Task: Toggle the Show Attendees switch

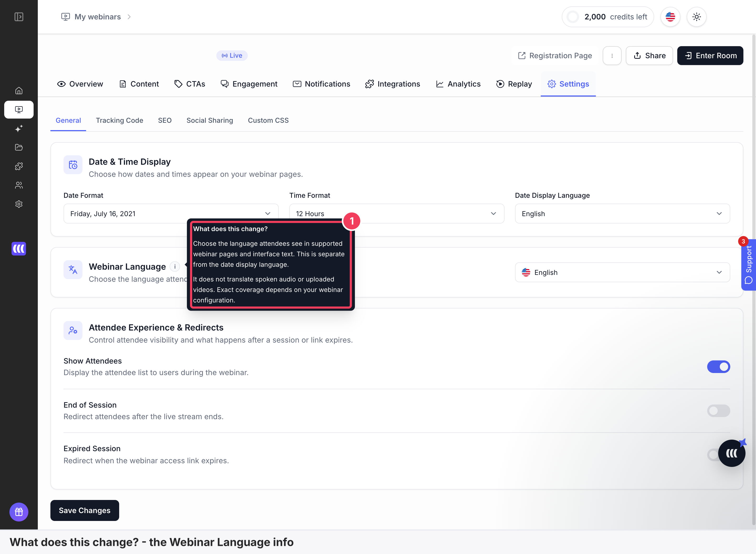Action: (718, 367)
